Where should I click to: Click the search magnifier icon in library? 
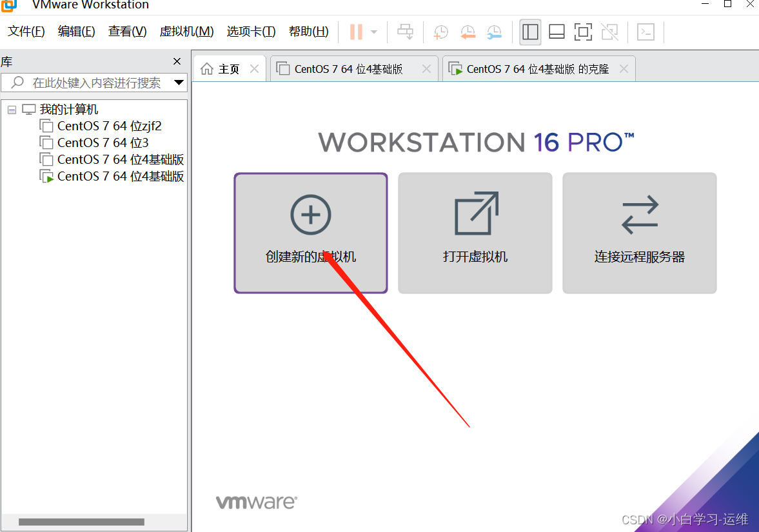tap(17, 83)
